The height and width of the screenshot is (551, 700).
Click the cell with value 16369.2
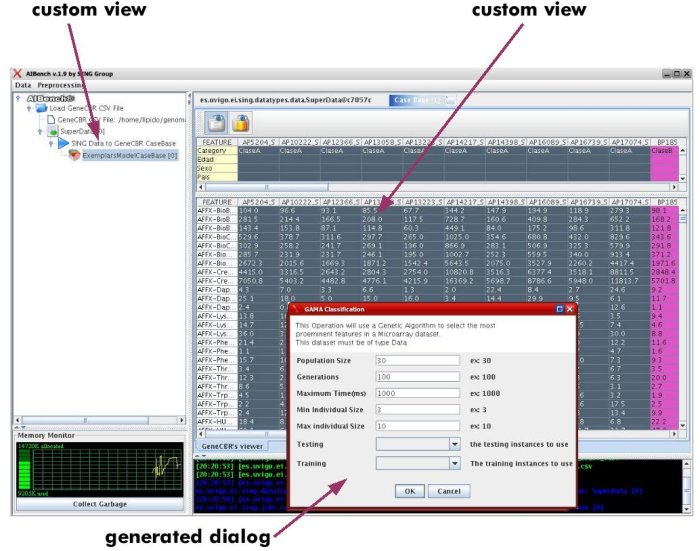465,281
